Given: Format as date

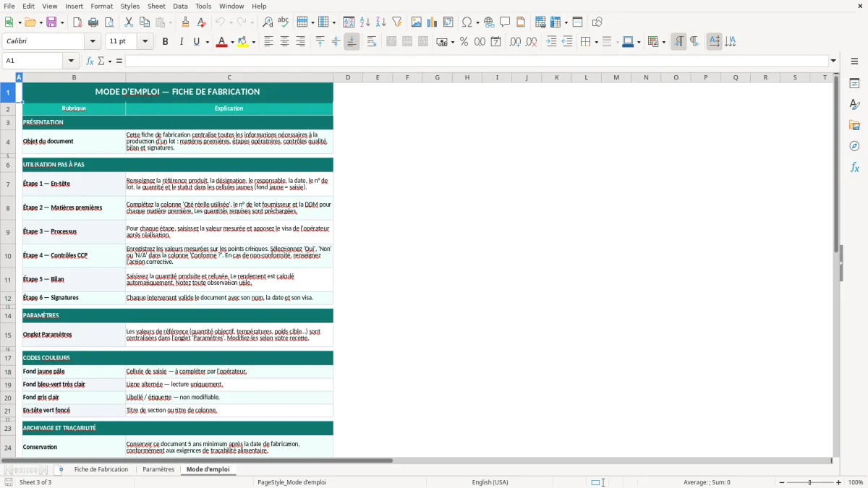Looking at the screenshot, I should point(495,42).
